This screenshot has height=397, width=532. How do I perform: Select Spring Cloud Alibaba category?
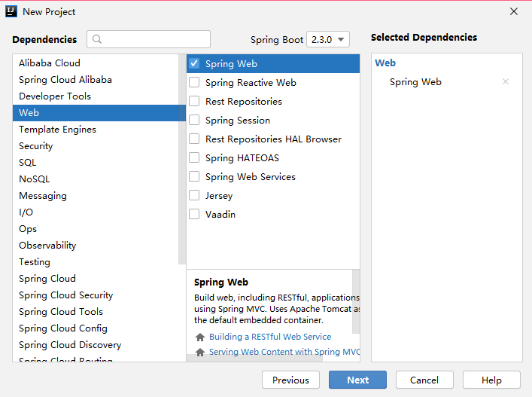point(96,79)
